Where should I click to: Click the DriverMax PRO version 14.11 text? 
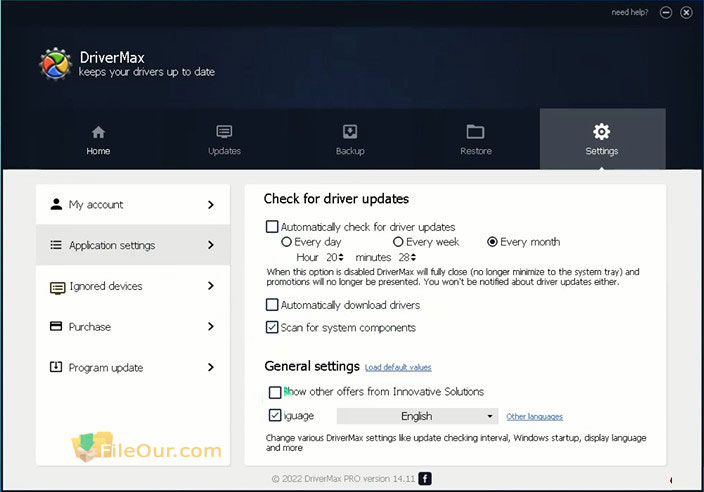(360, 479)
